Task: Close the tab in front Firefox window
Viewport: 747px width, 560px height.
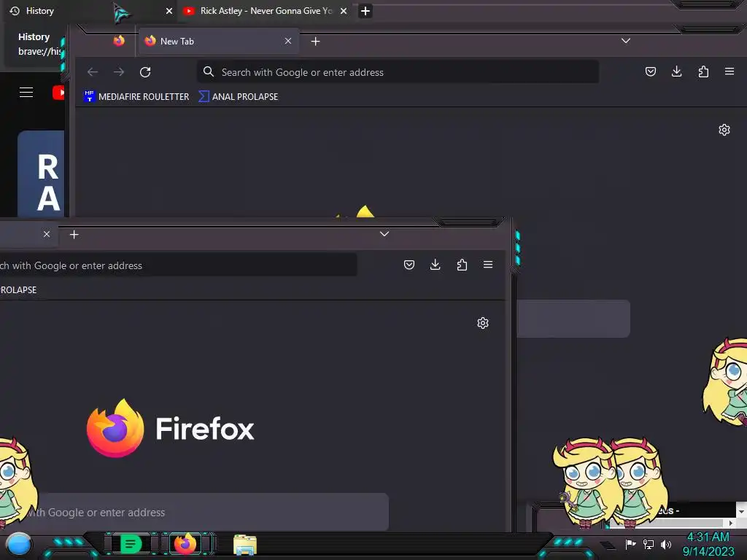Action: [46, 234]
